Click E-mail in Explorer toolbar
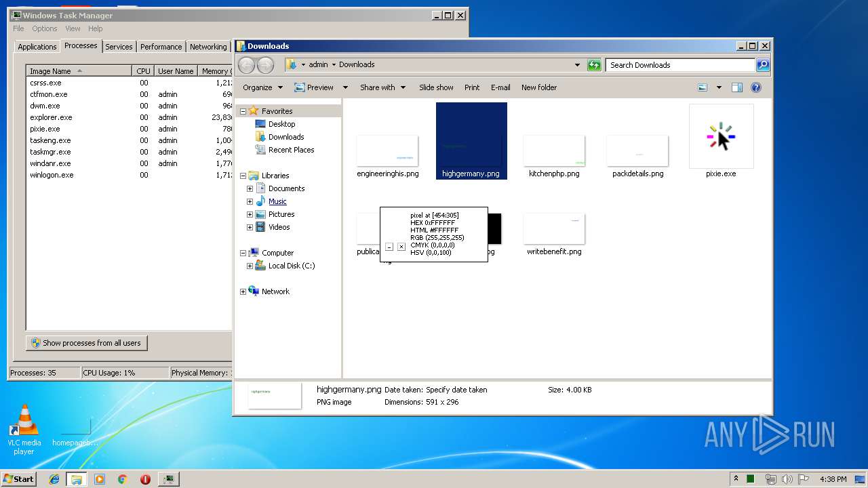 click(x=500, y=87)
